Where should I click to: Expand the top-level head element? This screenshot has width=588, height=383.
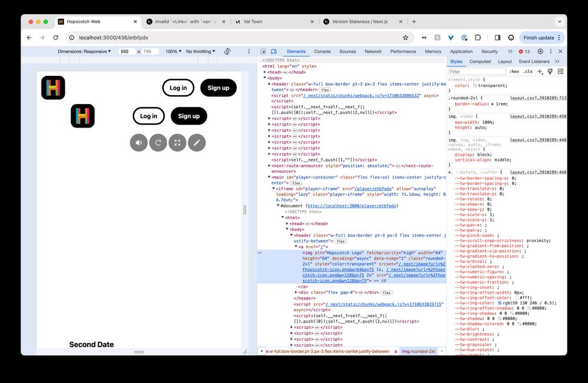coord(265,72)
